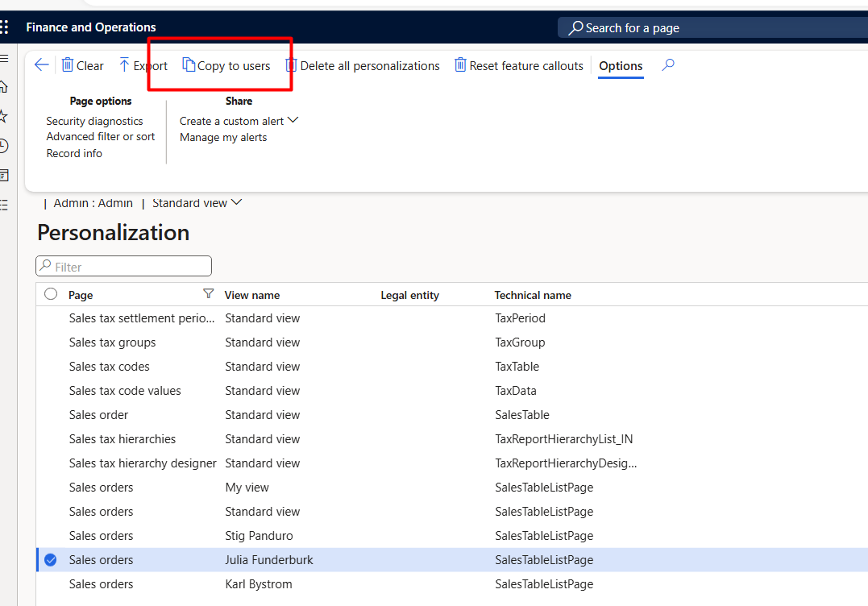The width and height of the screenshot is (868, 606).
Task: Sort by View name column header
Action: pyautogui.click(x=252, y=295)
